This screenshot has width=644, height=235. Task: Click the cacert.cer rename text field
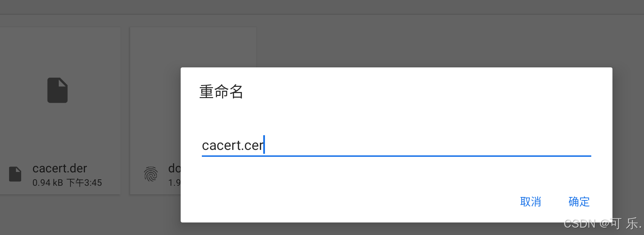tap(396, 145)
